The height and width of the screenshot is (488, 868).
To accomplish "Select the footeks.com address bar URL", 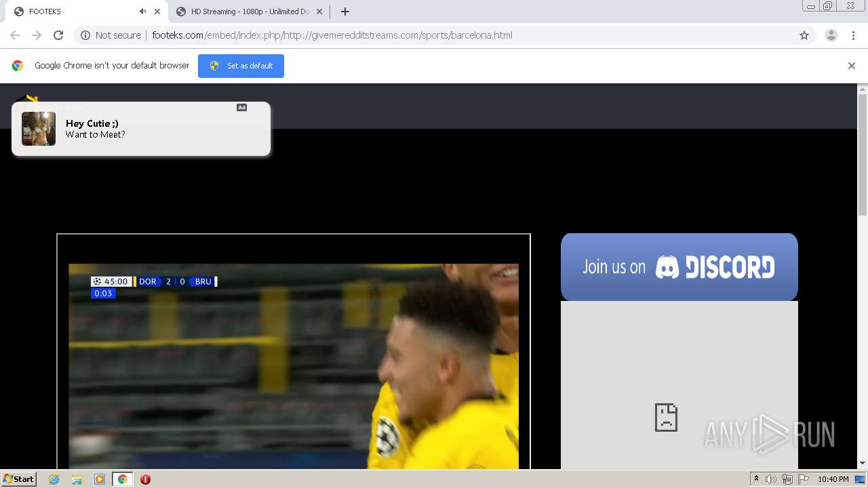I will 332,35.
